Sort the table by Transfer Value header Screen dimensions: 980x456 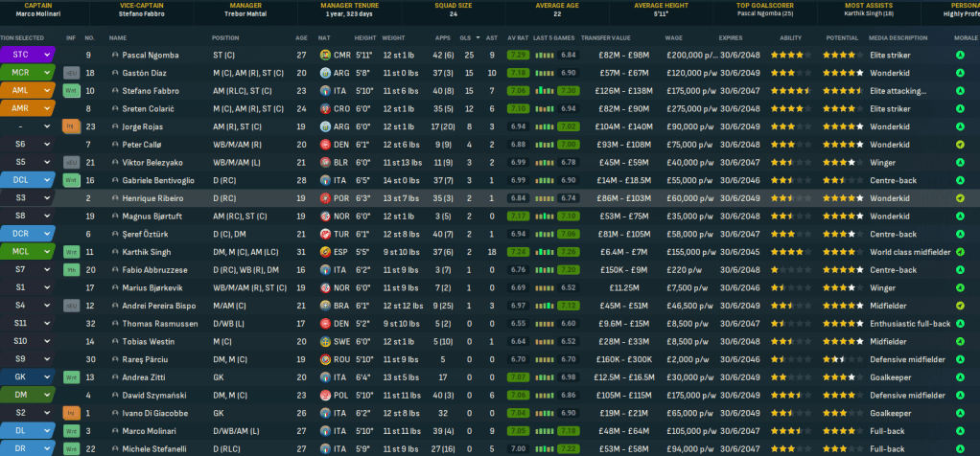pyautogui.click(x=606, y=37)
